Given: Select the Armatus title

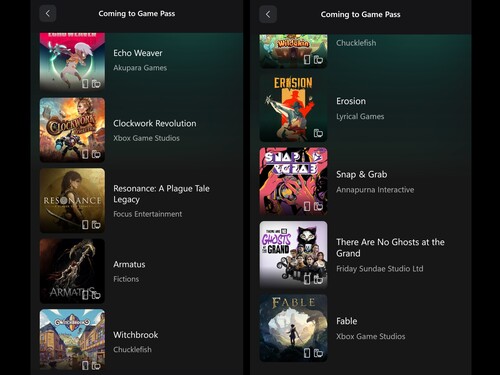Looking at the screenshot, I should (129, 264).
